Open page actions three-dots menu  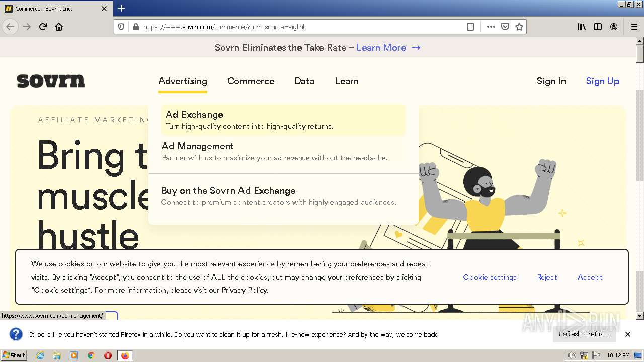[491, 27]
